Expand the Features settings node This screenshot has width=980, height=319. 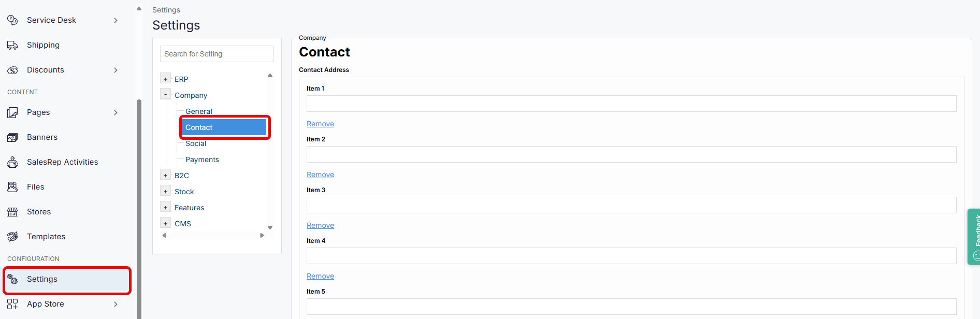pos(165,207)
